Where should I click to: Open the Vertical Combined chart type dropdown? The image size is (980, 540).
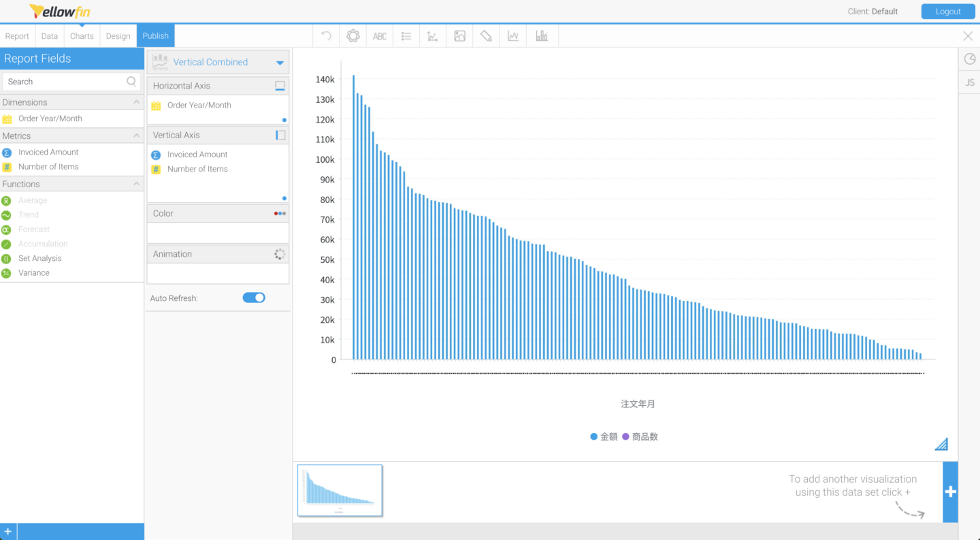tap(278, 61)
